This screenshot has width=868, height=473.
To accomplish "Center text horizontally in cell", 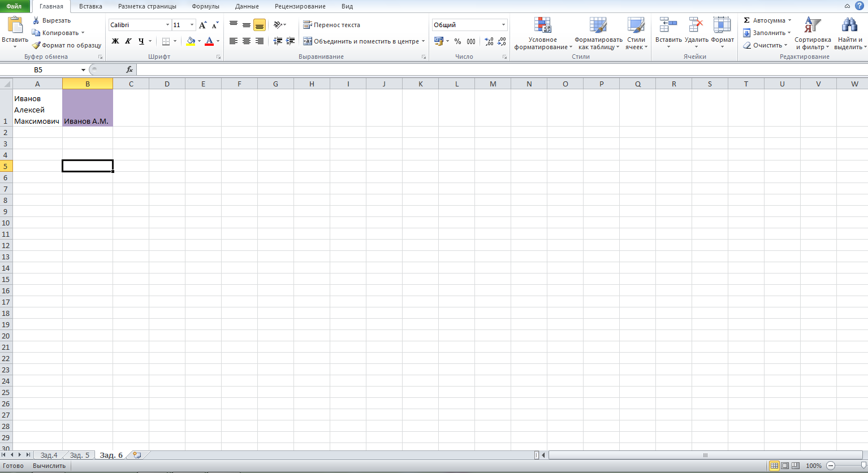I will tap(247, 41).
